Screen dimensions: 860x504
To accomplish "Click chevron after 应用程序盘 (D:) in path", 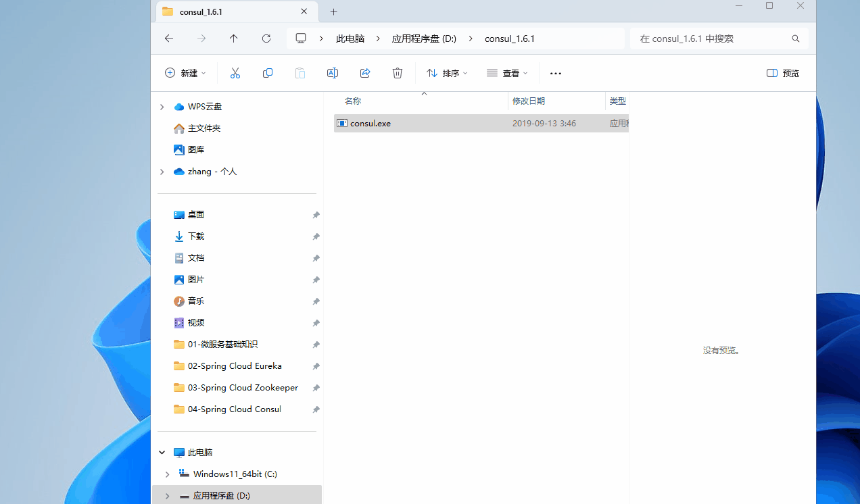I will coord(471,39).
